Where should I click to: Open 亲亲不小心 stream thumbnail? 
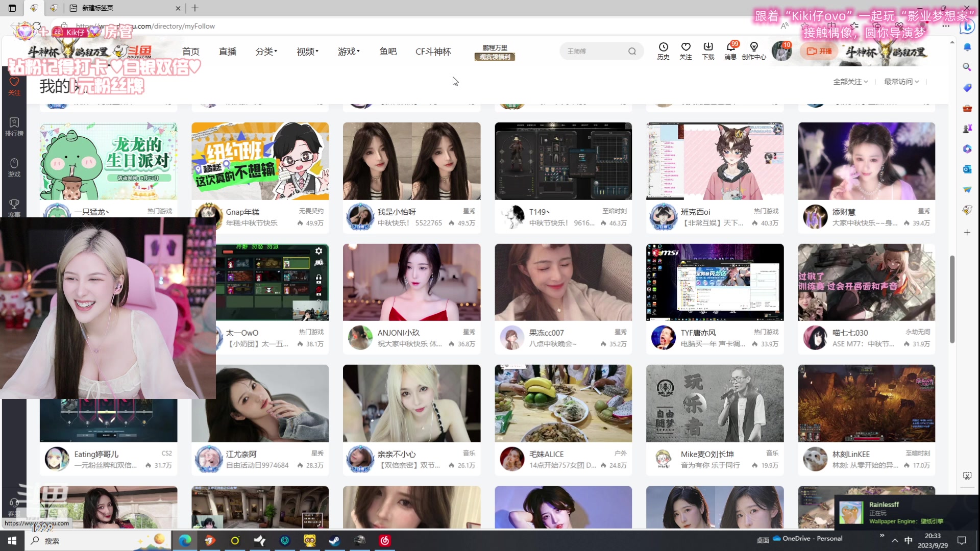411,404
